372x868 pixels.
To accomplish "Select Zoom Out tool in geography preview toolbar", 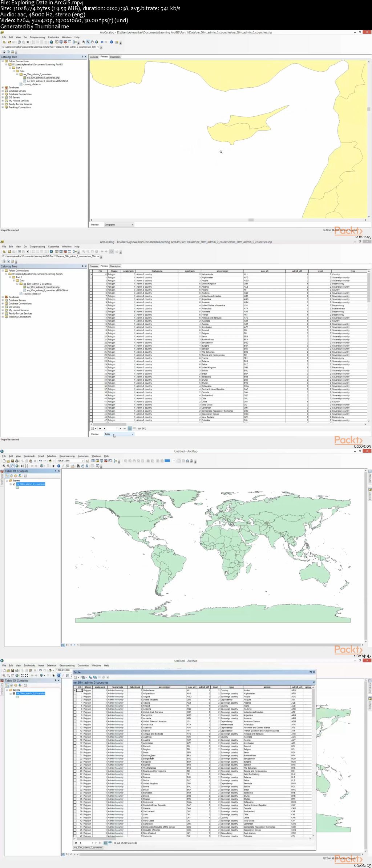I will click(x=88, y=42).
